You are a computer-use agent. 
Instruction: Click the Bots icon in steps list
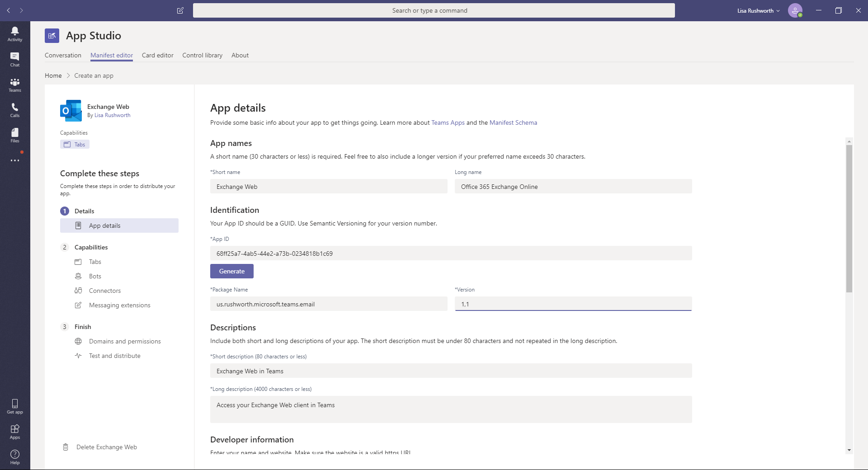(78, 276)
